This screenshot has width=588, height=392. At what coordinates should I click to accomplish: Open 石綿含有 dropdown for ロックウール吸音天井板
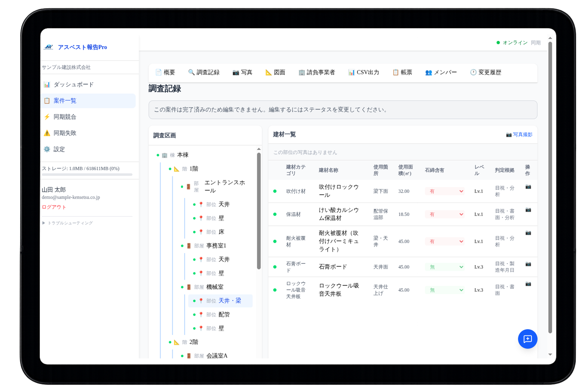tap(444, 290)
